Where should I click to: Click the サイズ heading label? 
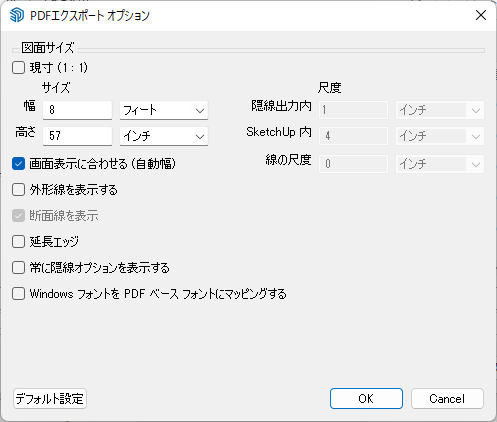tap(56, 88)
